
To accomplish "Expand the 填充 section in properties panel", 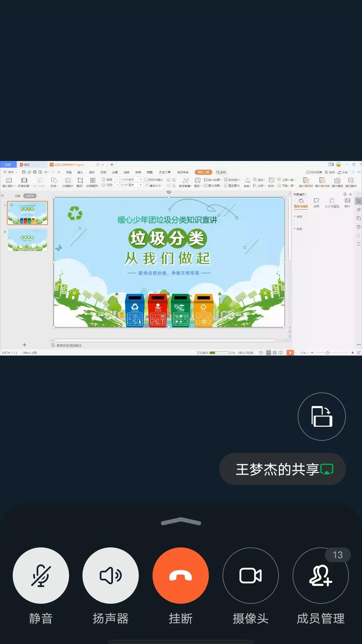I will pos(298,217).
